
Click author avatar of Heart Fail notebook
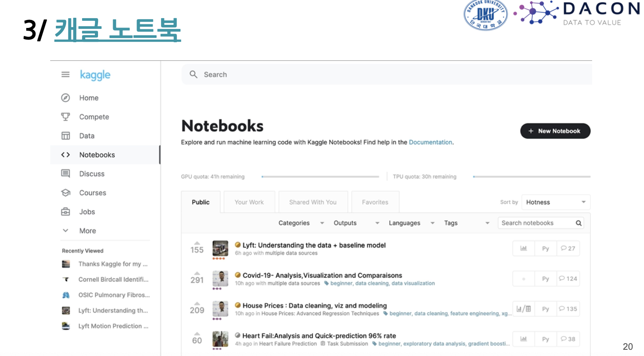[220, 339]
